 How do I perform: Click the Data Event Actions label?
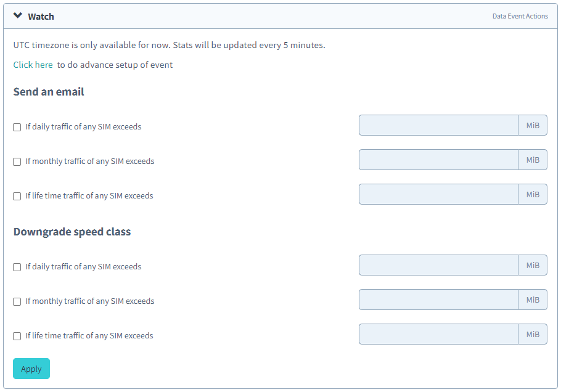tap(520, 16)
